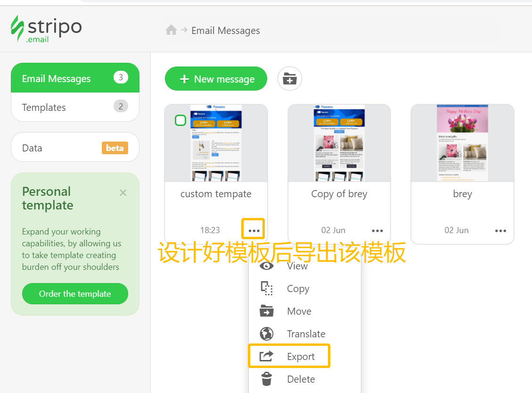
Task: Click the View eye icon
Action: coord(267,266)
